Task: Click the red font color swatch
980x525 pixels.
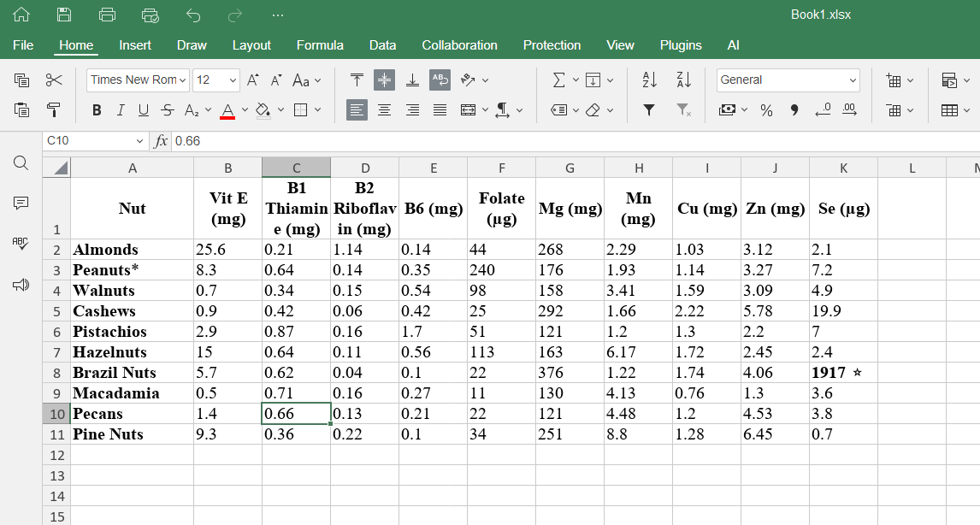Action: pos(227,110)
